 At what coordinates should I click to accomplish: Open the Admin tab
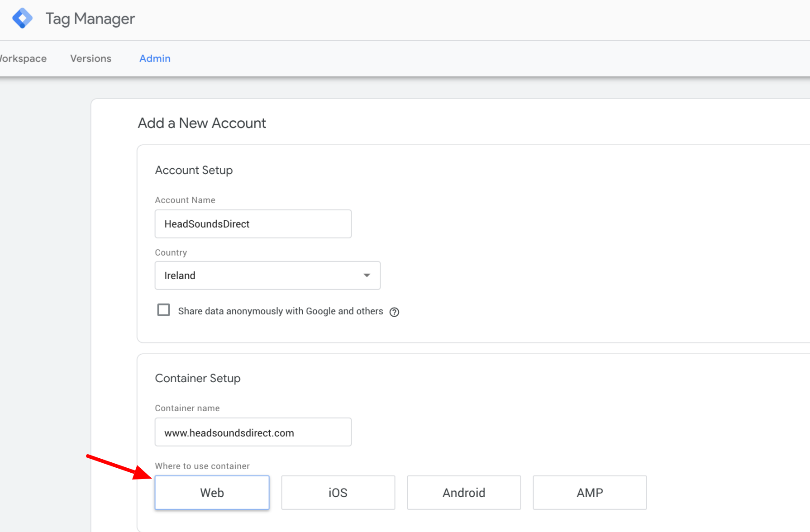(155, 58)
